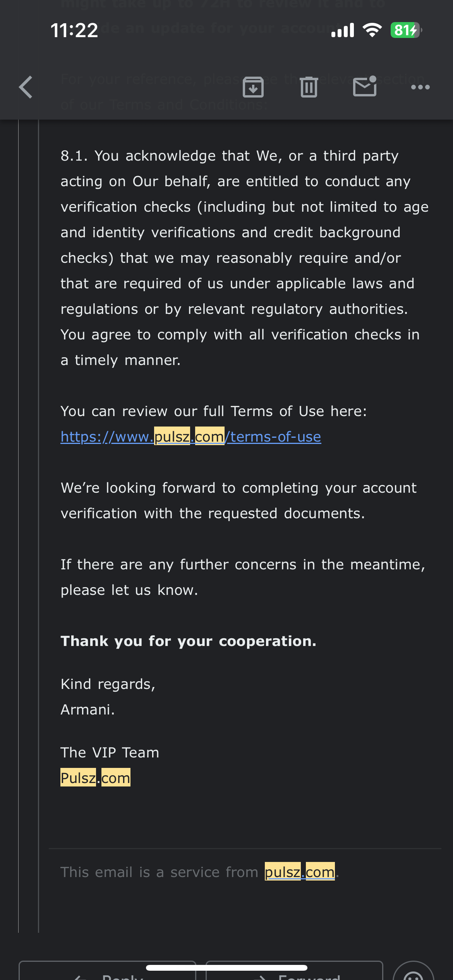Tap the bold "Thank you for your cooperation" line
Viewport: 453px width, 980px height.
189,641
